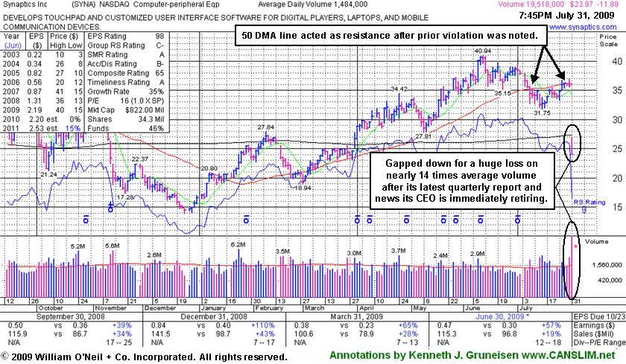Click the December 31, 2008 quarter heading
Screen dimensions: 626x364
click(214, 316)
